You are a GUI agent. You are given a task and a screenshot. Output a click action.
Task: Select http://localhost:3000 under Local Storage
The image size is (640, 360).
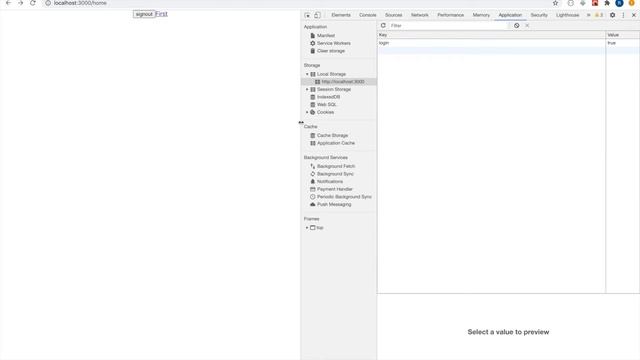coord(342,82)
